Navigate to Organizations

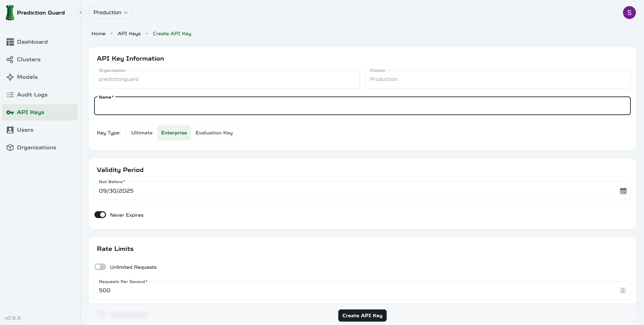(x=36, y=147)
